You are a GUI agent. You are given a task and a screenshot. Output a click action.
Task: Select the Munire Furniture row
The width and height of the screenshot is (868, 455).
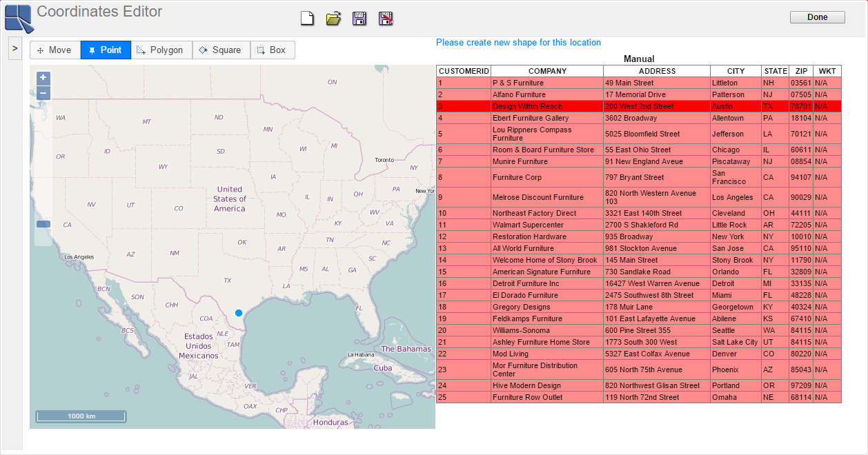(x=639, y=161)
